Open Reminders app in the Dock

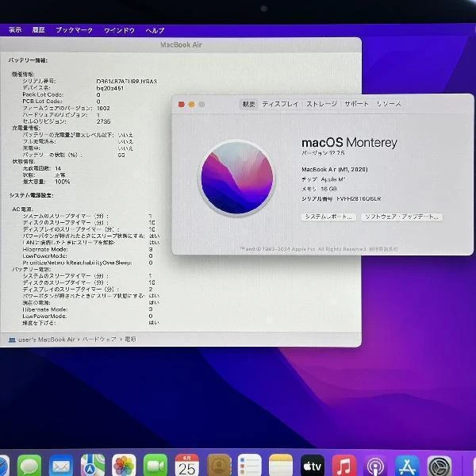pyautogui.click(x=250, y=466)
